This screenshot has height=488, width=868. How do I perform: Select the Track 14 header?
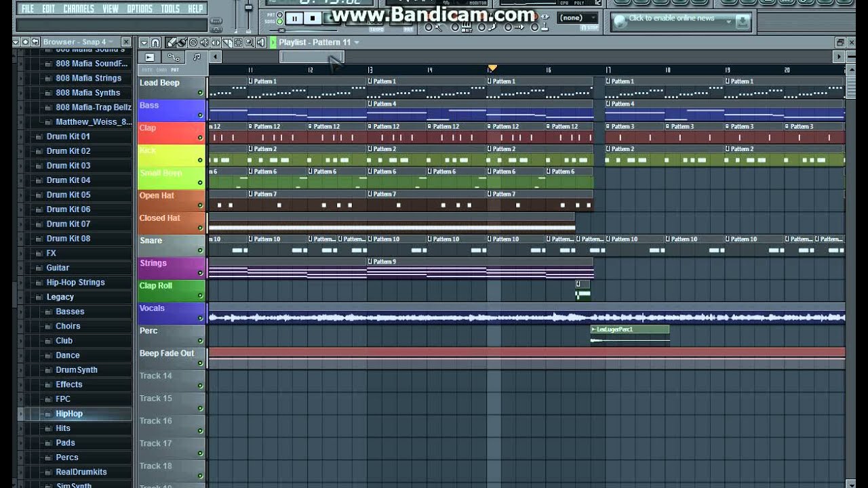click(172, 380)
